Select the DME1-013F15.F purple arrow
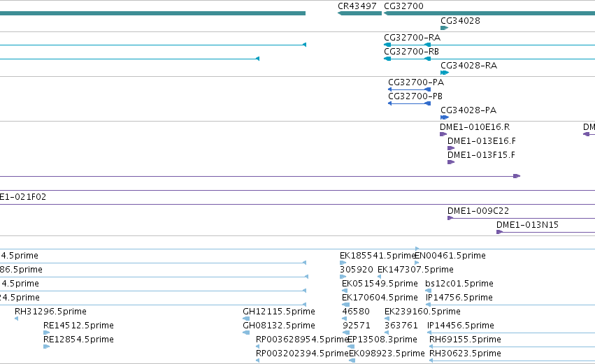Image resolution: width=595 pixels, height=364 pixels. tap(451, 162)
